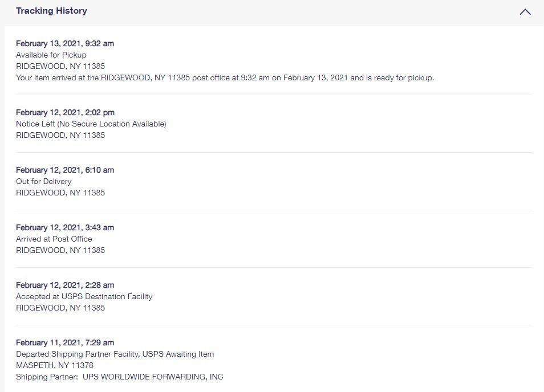Select RIDGEWOOD, NY 11385 under Out for Delivery
The width and height of the screenshot is (544, 392).
59,193
